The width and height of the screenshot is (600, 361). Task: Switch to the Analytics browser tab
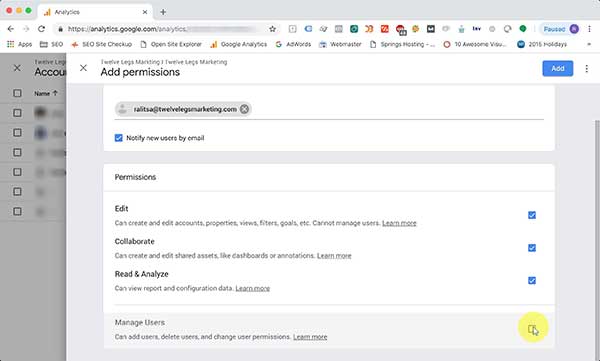click(x=95, y=12)
